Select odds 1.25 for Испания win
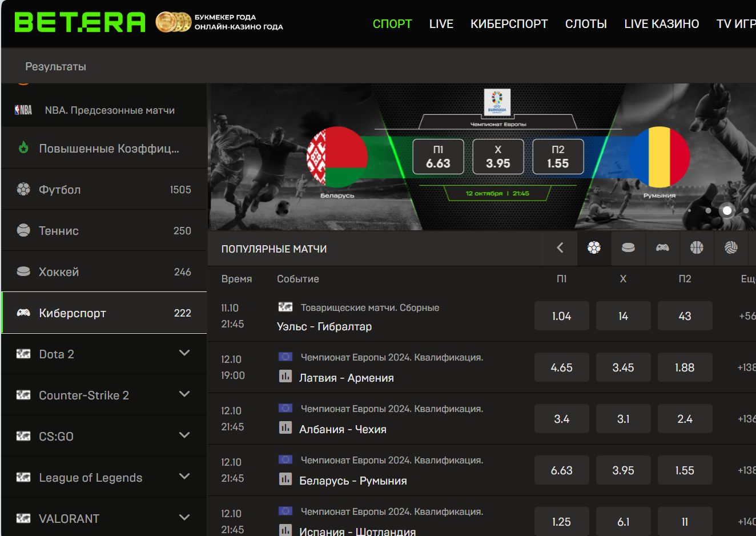756x536 pixels. click(x=562, y=522)
